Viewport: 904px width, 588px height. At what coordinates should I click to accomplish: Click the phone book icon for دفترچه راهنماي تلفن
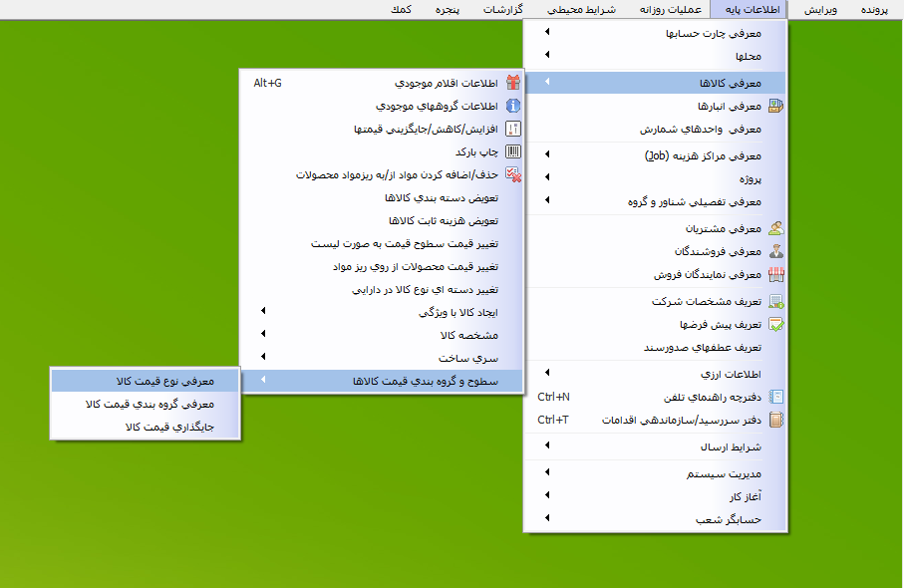tap(775, 397)
